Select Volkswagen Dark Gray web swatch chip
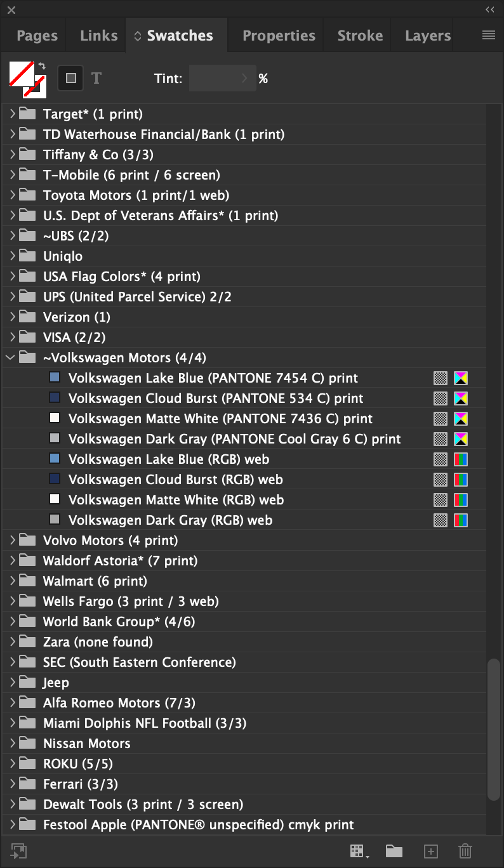This screenshot has height=868, width=504. [x=55, y=520]
